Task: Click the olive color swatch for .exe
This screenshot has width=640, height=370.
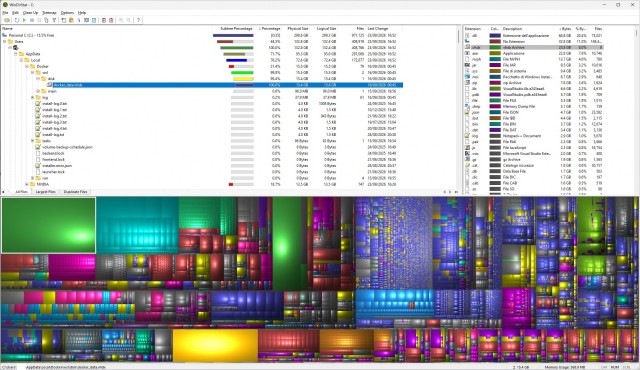Action: (x=495, y=53)
